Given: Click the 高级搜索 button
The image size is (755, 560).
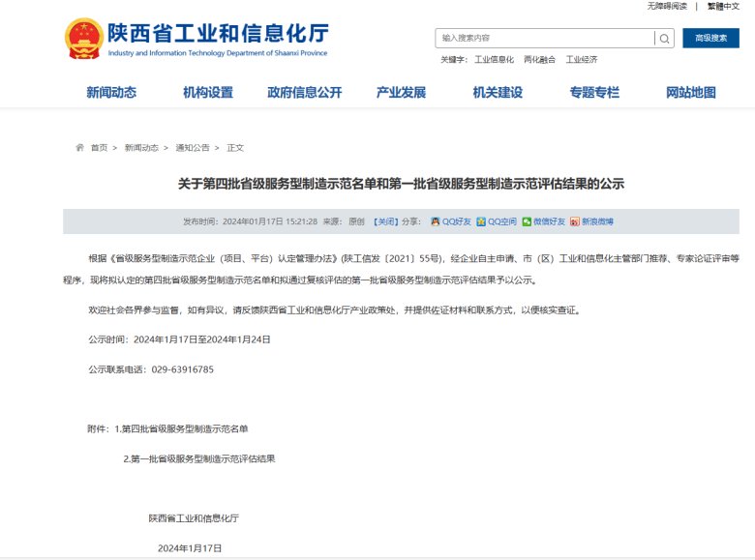Looking at the screenshot, I should coord(710,39).
